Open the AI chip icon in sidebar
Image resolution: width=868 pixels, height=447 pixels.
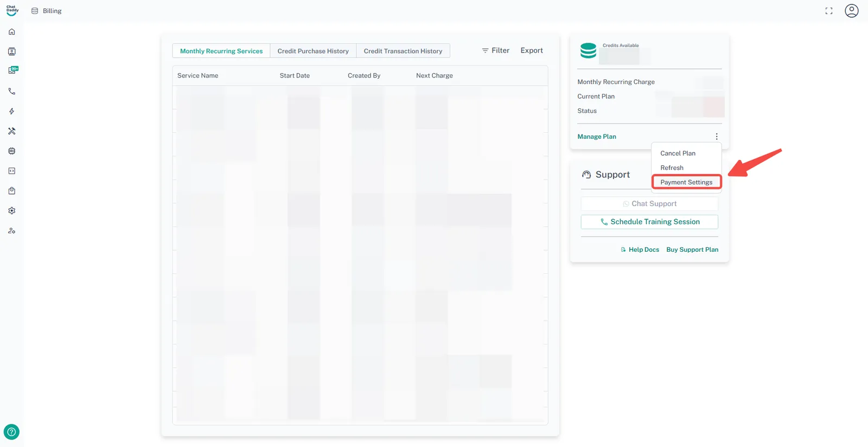[12, 151]
